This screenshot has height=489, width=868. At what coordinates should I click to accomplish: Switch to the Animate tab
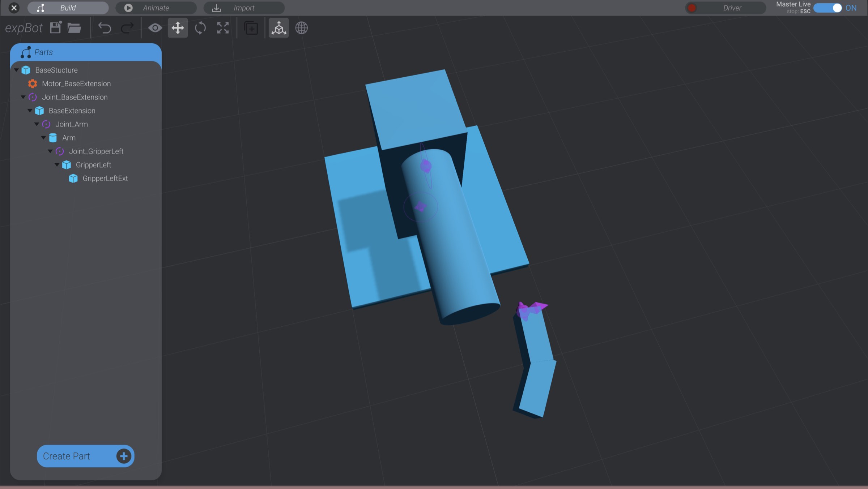click(156, 8)
